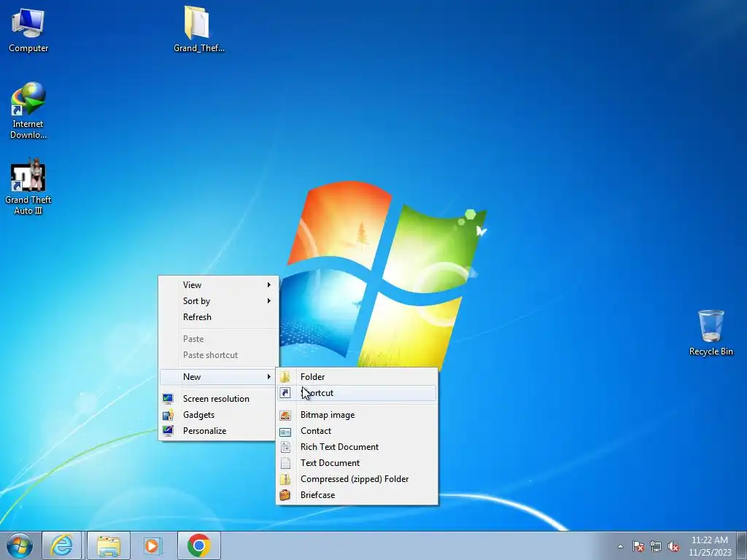
Task: Select the Grand Theft Auto III shortcut
Action: (28, 187)
